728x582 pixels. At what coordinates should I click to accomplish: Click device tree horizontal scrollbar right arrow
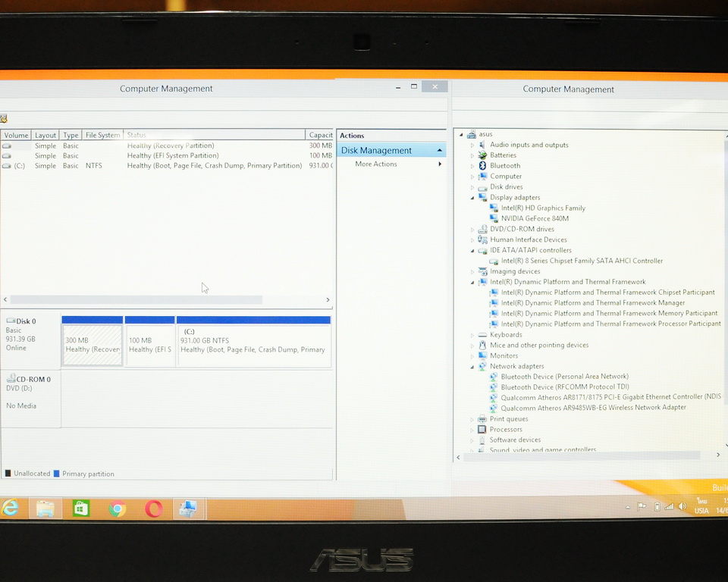tap(718, 455)
